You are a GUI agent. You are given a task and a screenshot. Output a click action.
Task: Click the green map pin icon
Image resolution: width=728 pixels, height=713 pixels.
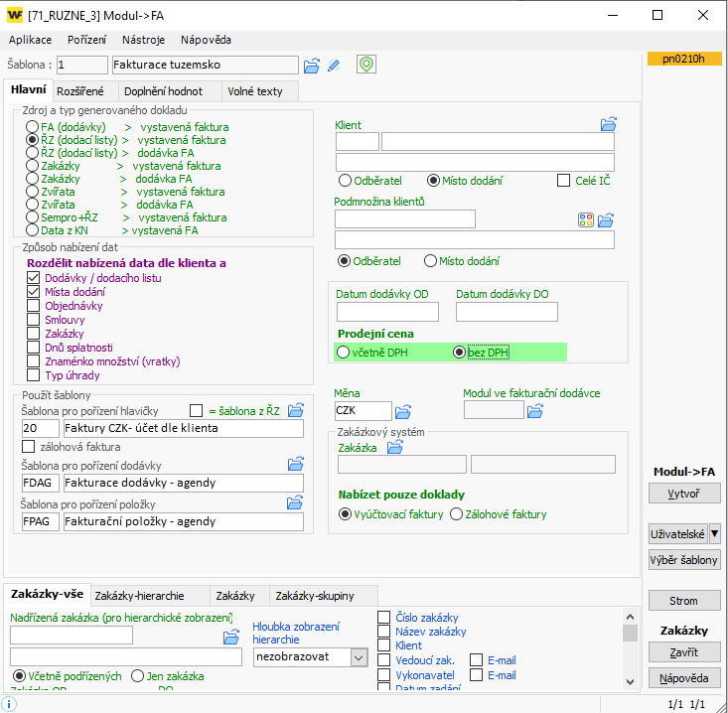click(x=366, y=65)
